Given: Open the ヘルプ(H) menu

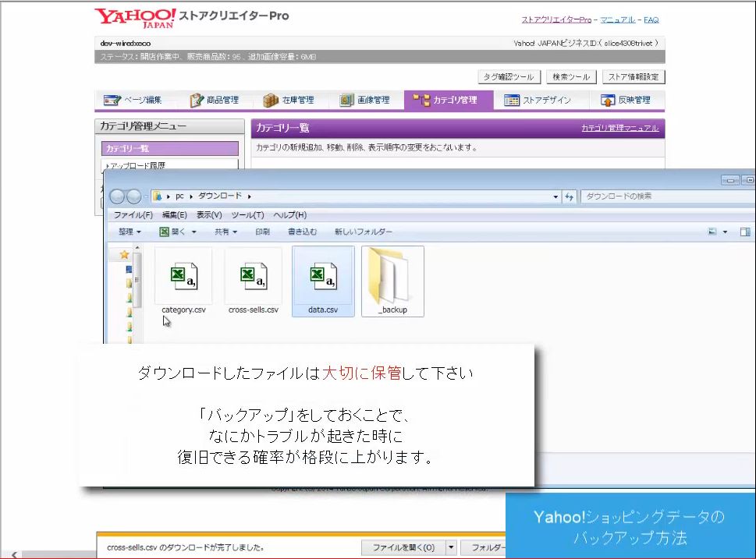Looking at the screenshot, I should tap(289, 215).
